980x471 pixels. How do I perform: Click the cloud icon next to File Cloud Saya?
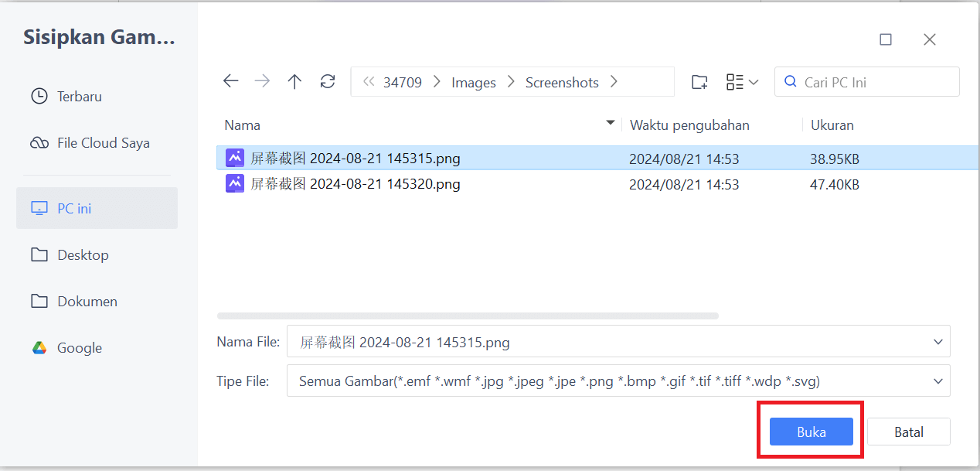click(39, 142)
